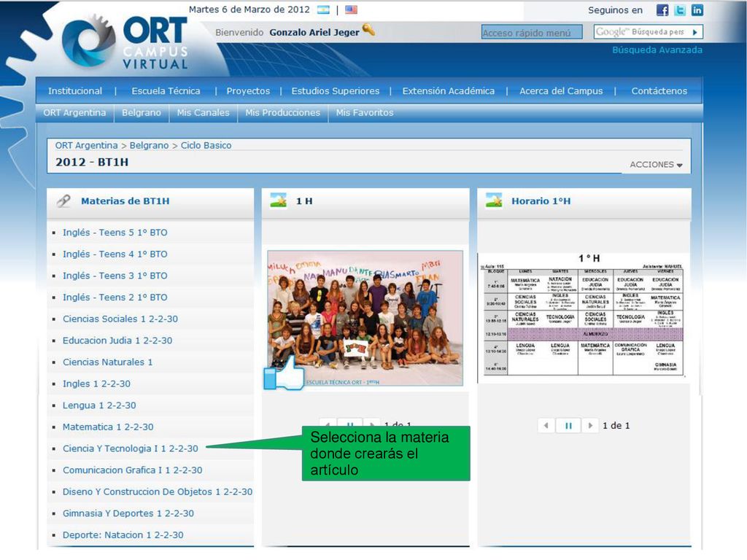747x560 pixels.
Task: Click the picture icon beside Horario 1°H
Action: pyautogui.click(x=494, y=201)
